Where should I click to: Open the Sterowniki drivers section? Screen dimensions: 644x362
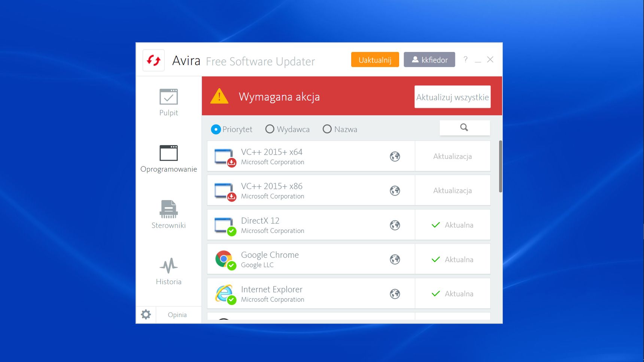click(x=168, y=215)
